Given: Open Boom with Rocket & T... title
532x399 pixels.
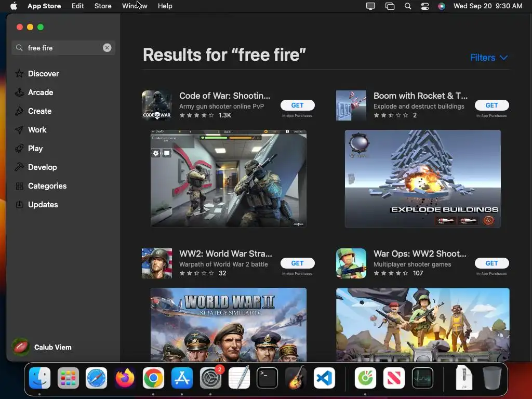Looking at the screenshot, I should coord(420,96).
